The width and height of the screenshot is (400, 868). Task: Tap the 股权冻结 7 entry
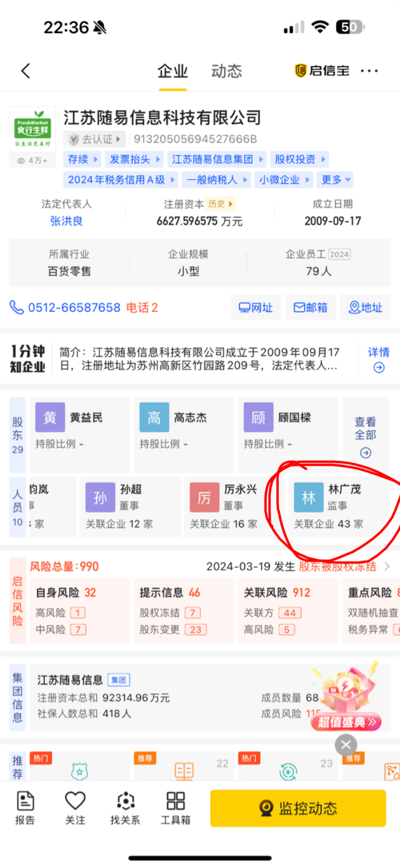pos(170,613)
